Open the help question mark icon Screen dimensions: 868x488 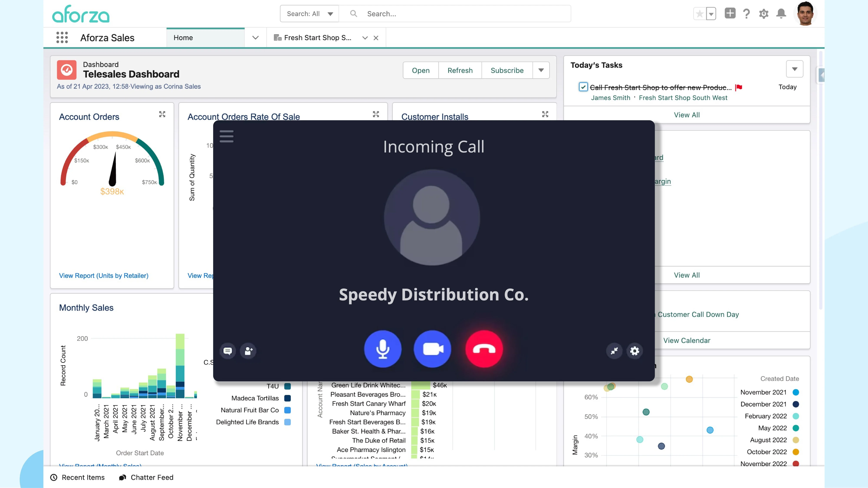[x=746, y=14]
